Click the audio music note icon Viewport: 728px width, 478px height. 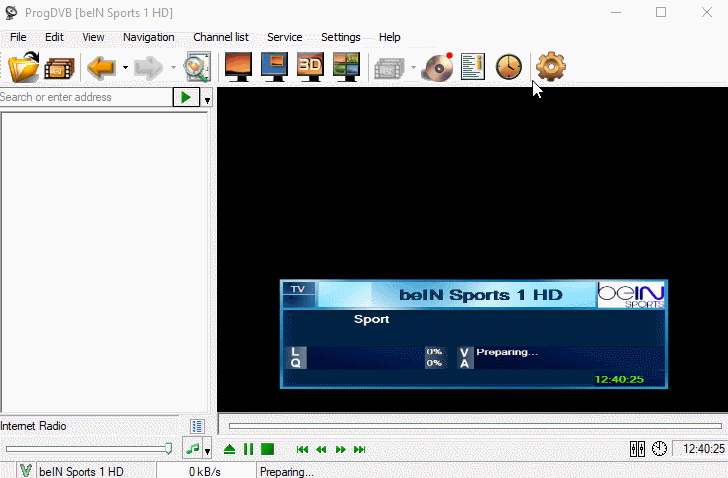192,449
